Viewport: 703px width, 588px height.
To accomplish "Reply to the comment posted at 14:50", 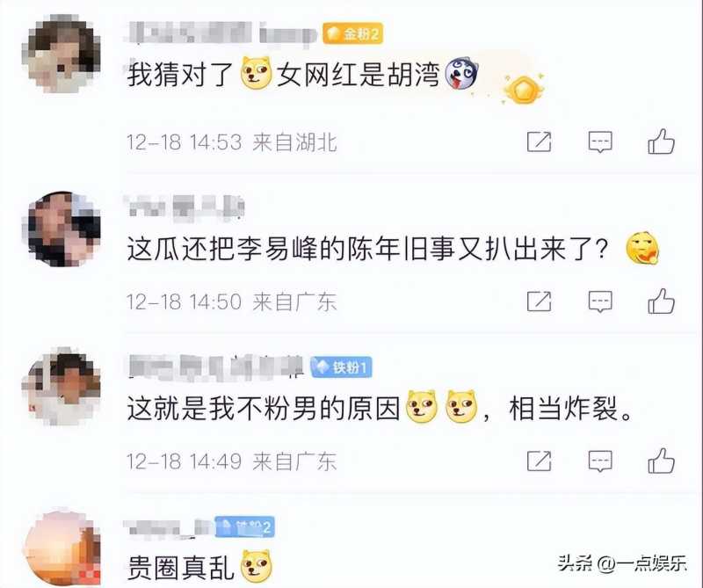I will coord(600,301).
